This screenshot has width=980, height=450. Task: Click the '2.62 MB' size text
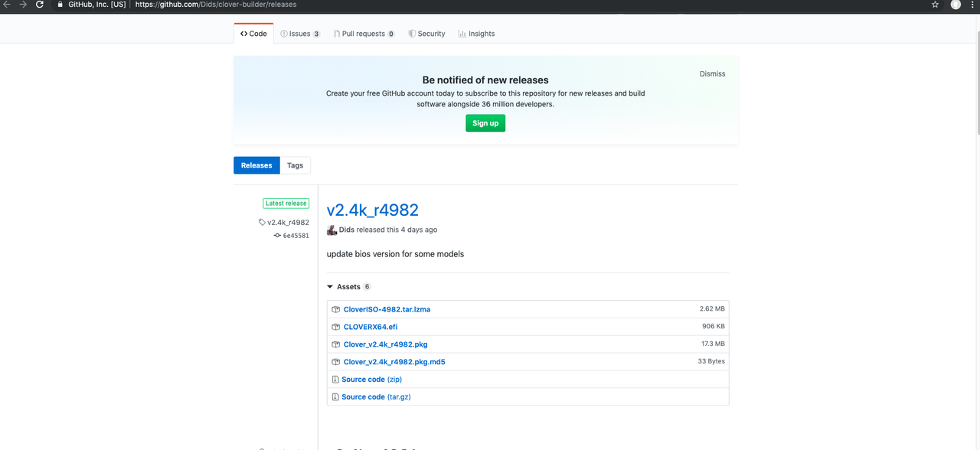pos(712,309)
